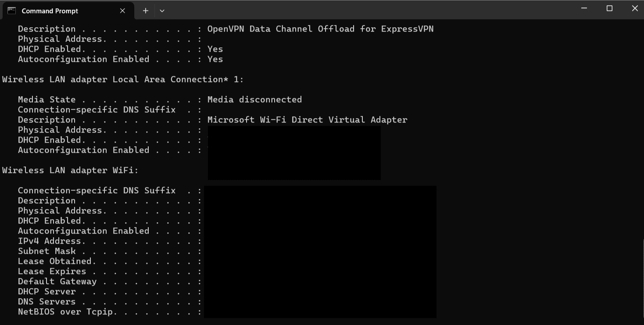Close the Command Prompt tab
644x325 pixels.
(x=122, y=11)
